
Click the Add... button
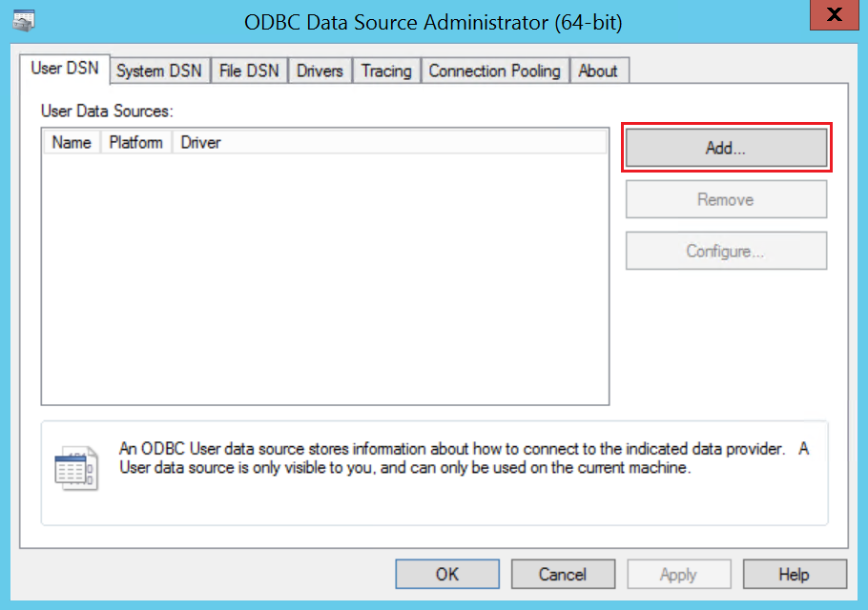726,148
